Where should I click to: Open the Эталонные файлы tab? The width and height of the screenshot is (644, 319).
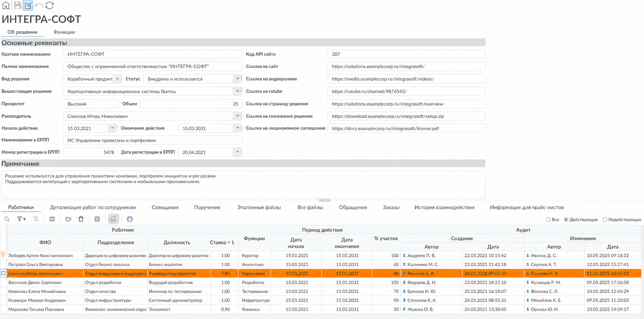pyautogui.click(x=259, y=207)
